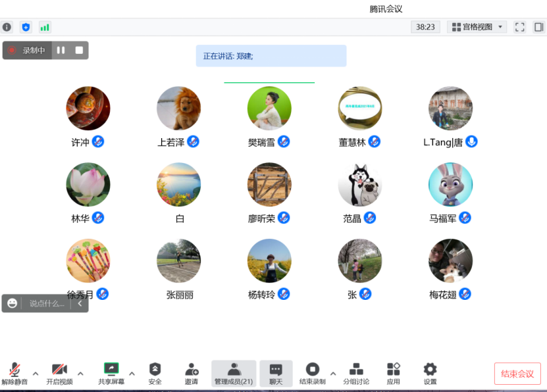The width and height of the screenshot is (547, 392).
Task: Pause the recording in progress
Action: point(61,50)
